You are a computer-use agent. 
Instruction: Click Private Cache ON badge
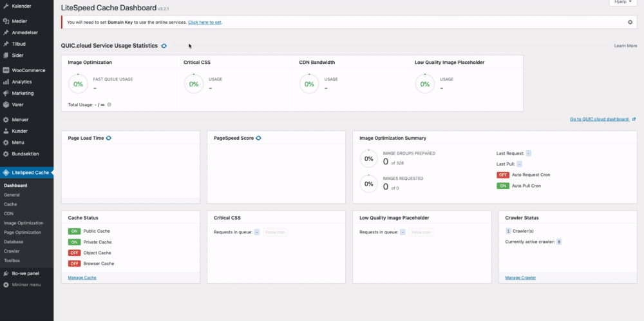(74, 242)
